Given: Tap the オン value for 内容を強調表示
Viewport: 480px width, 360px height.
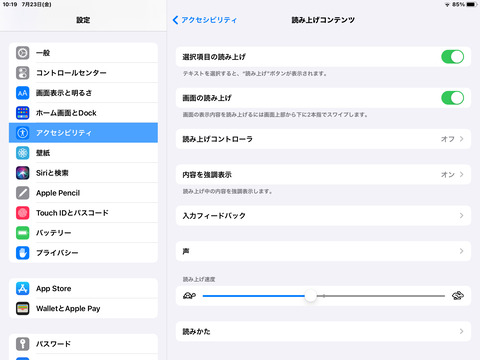Looking at the screenshot, I should tap(447, 175).
